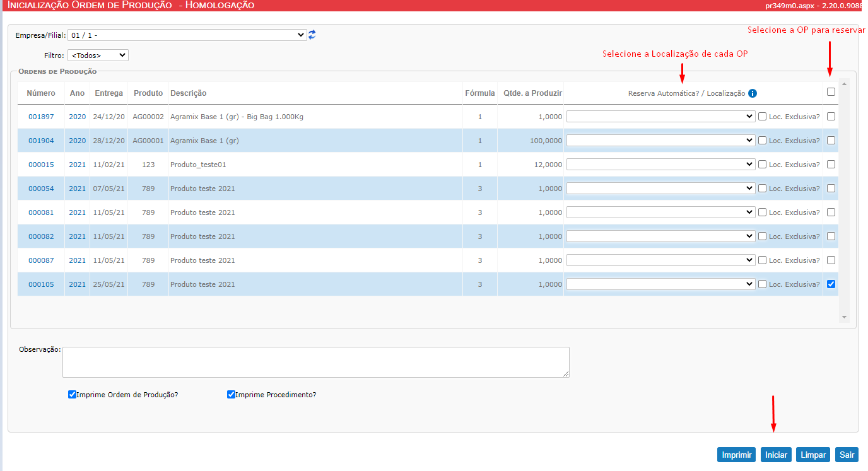Select order 000081 reservation checkbox

831,212
